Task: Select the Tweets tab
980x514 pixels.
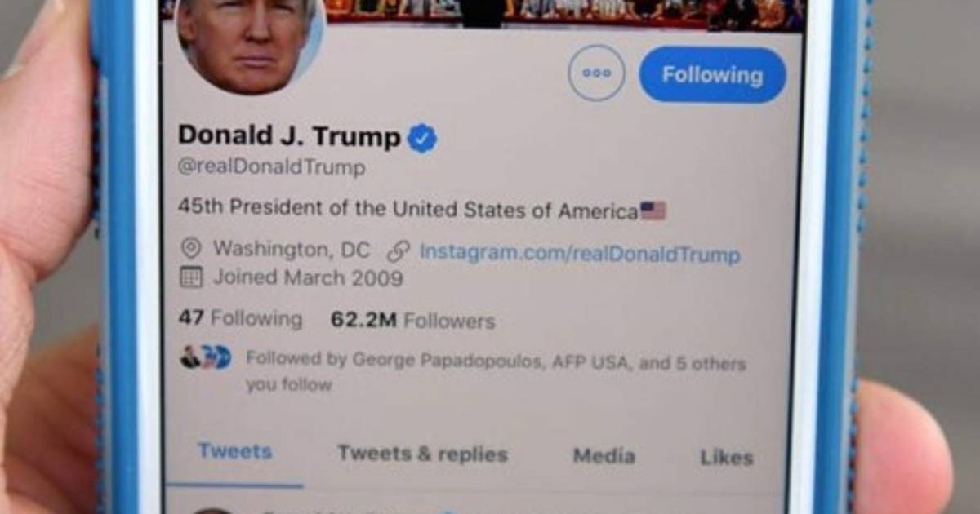Action: pyautogui.click(x=235, y=451)
